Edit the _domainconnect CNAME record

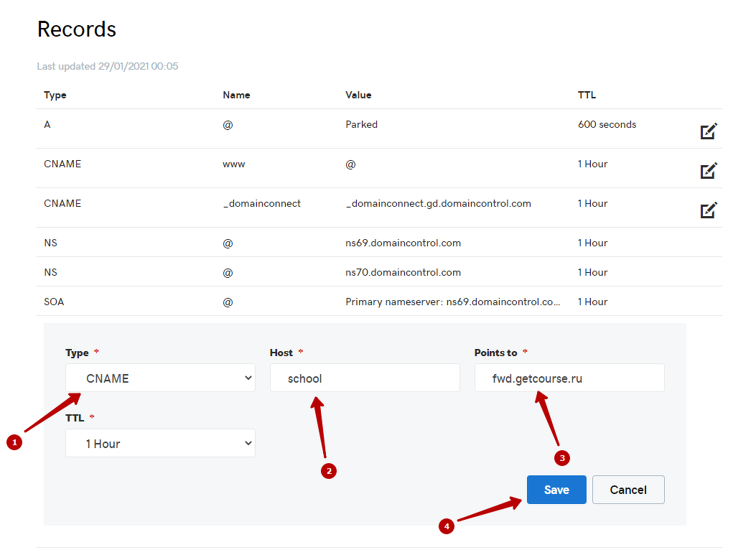(709, 210)
